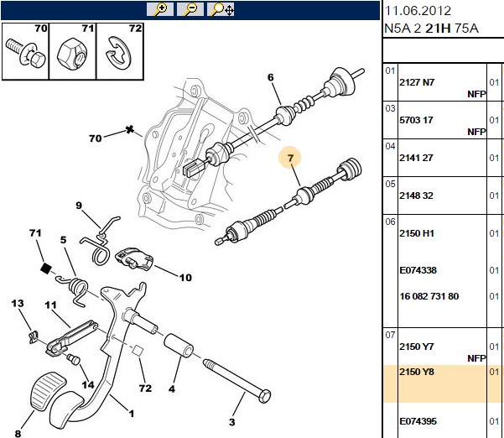Open thumbnail 70 screw with washer
Image resolution: width=504 pixels, height=438 pixels.
[x=25, y=51]
